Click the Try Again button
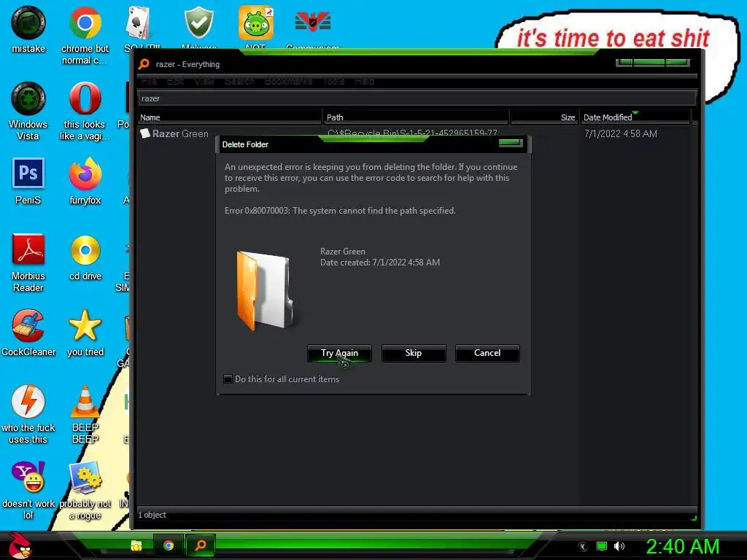747x560 pixels. pyautogui.click(x=339, y=353)
